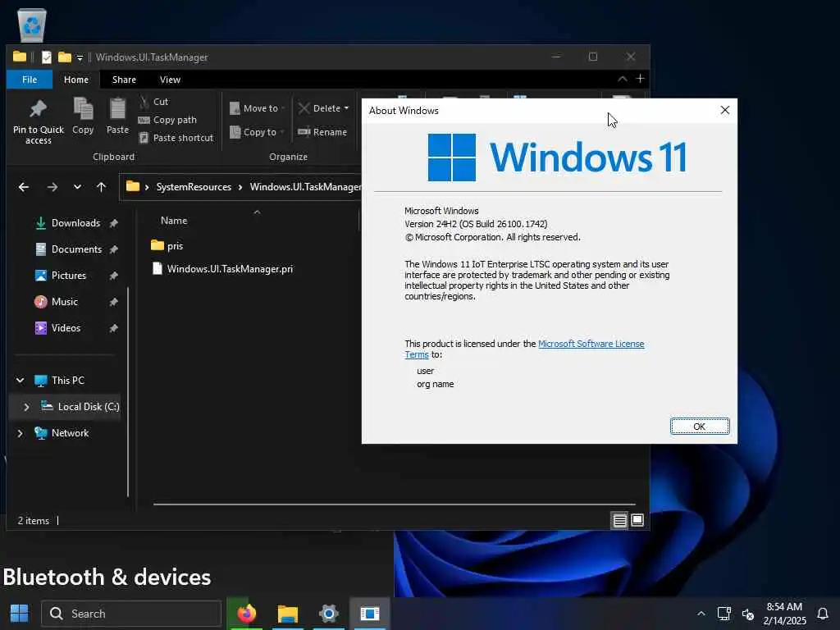Select Network in navigation pane
The width and height of the screenshot is (840, 630).
pos(70,433)
